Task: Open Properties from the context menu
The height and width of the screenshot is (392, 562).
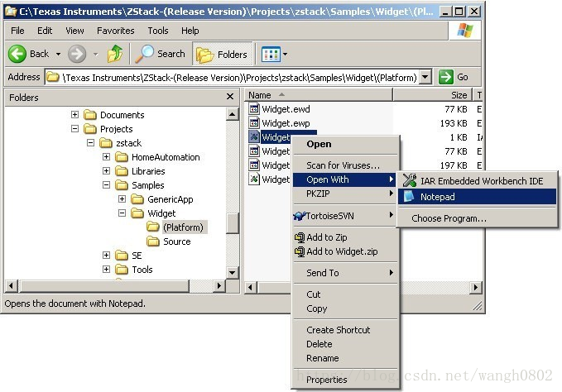Action: pos(346,380)
